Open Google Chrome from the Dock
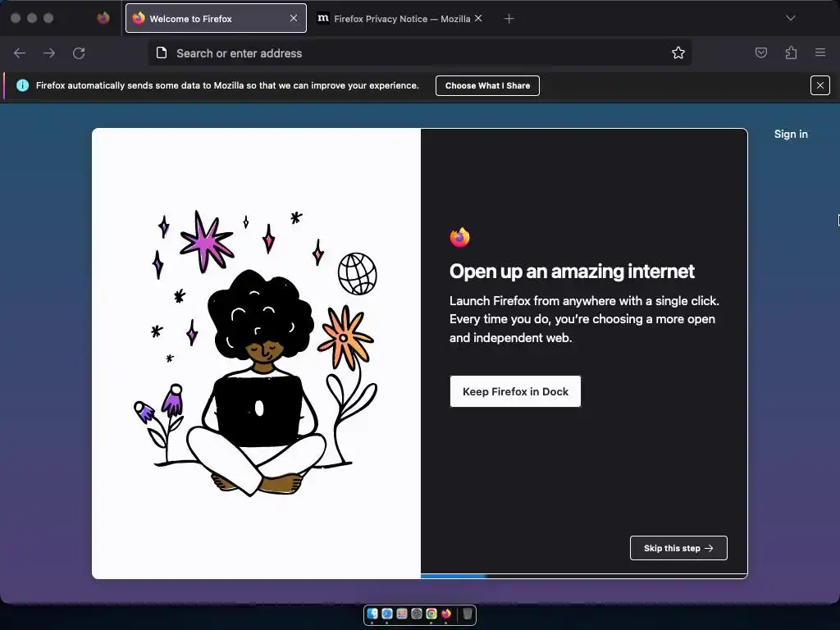Image resolution: width=840 pixels, height=630 pixels. click(431, 614)
